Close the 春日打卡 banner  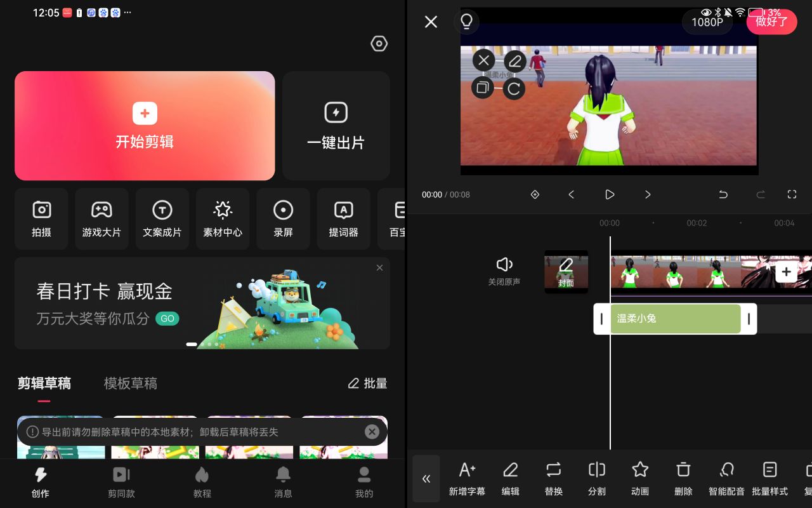click(x=379, y=268)
